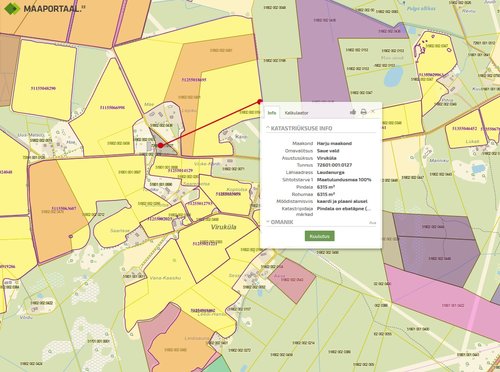
Task: Click the red marker dot on selected parcel
Action: click(x=160, y=145)
